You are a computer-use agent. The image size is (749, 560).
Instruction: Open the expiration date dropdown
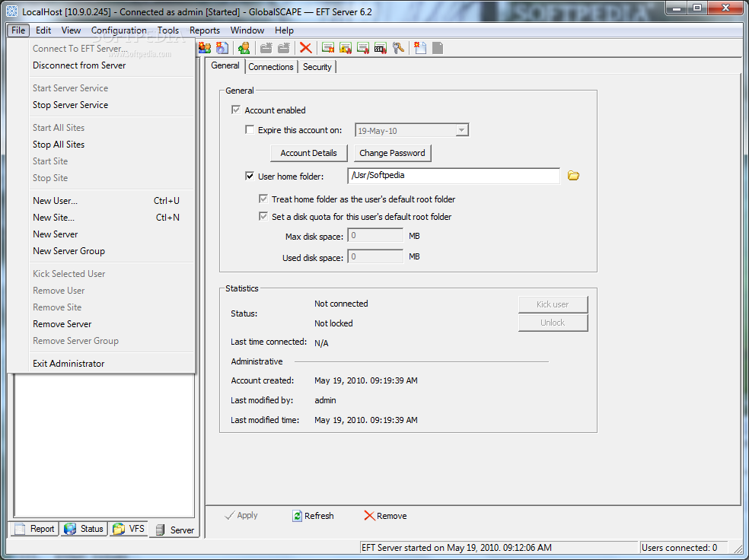pos(461,130)
